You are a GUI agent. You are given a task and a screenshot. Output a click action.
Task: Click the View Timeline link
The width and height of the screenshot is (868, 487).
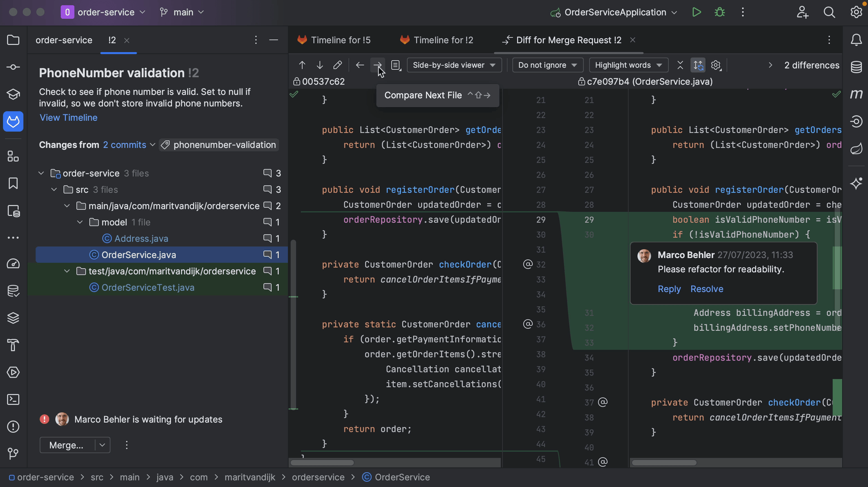tap(68, 117)
